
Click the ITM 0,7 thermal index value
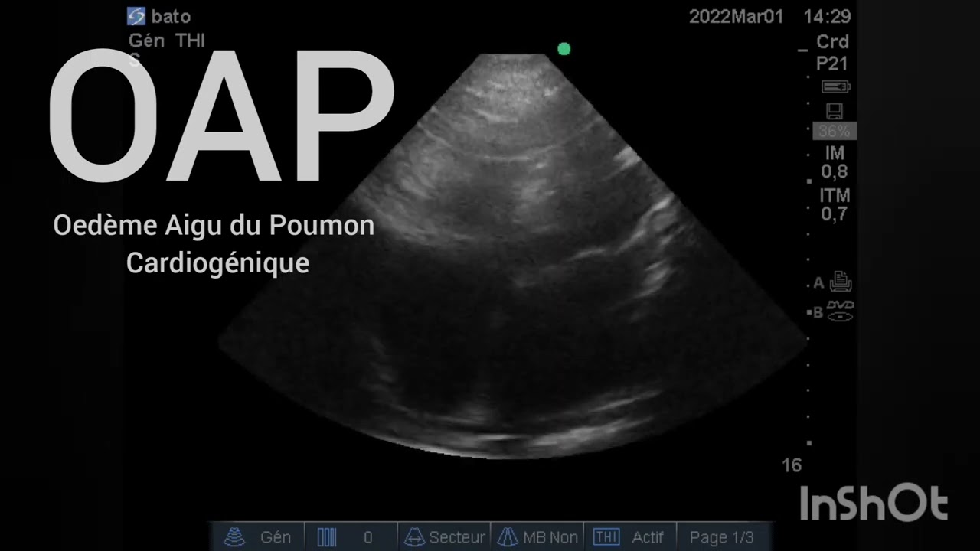[x=835, y=204]
